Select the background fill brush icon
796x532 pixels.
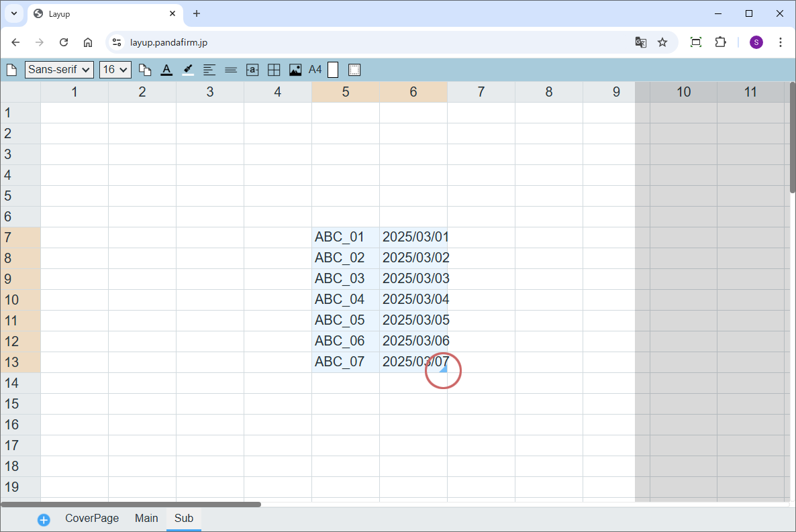coord(188,70)
